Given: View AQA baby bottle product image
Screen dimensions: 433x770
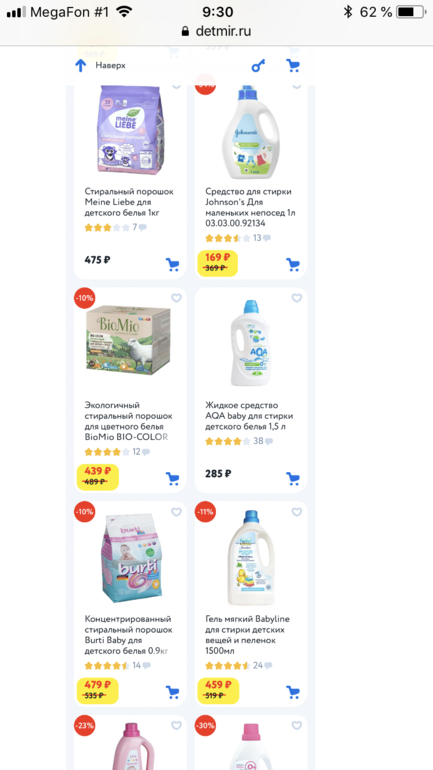Looking at the screenshot, I should 250,342.
